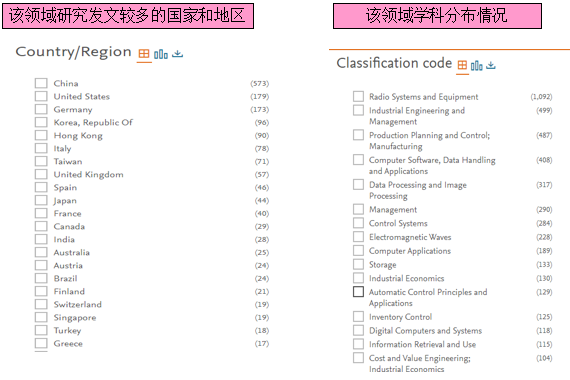Tick the Austria checkbox
This screenshot has width=570, height=380.
(41, 265)
